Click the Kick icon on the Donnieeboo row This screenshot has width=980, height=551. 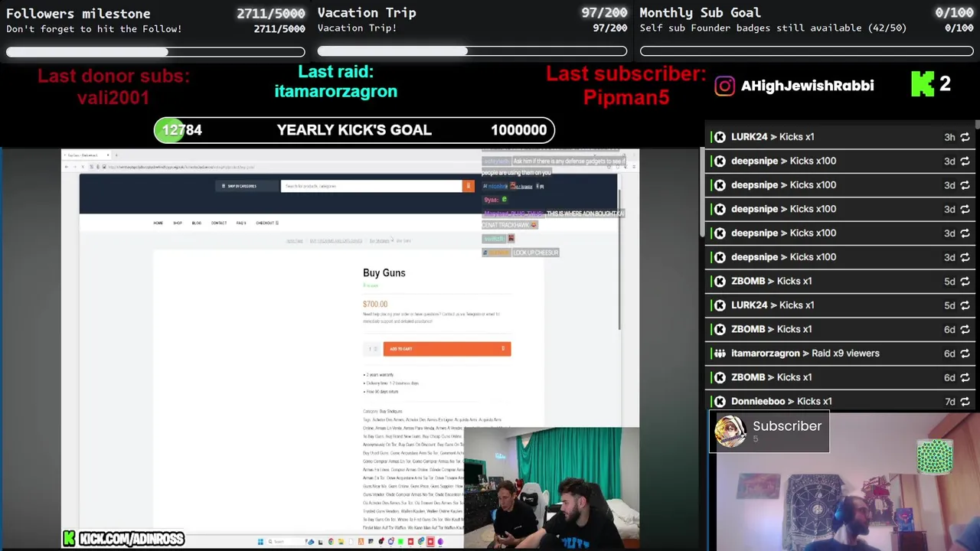pos(720,402)
